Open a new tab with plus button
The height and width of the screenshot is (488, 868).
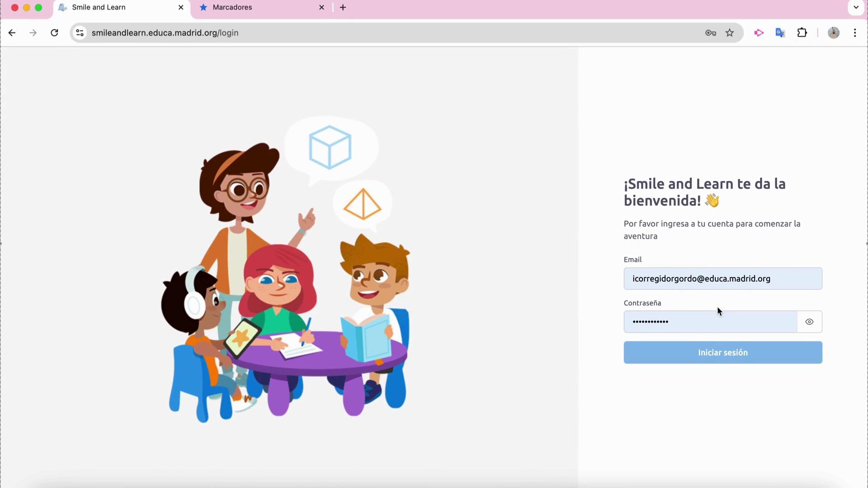[x=343, y=8]
